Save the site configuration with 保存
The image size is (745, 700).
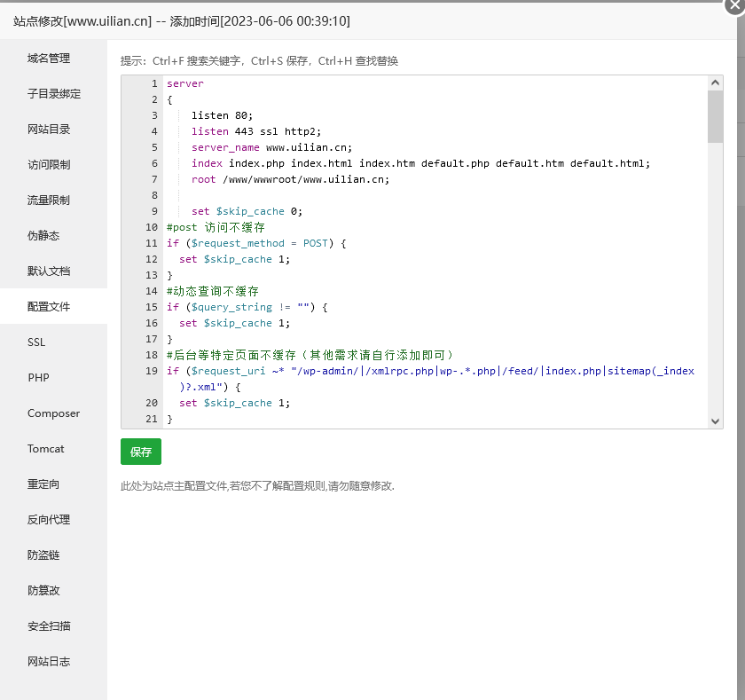(140, 452)
